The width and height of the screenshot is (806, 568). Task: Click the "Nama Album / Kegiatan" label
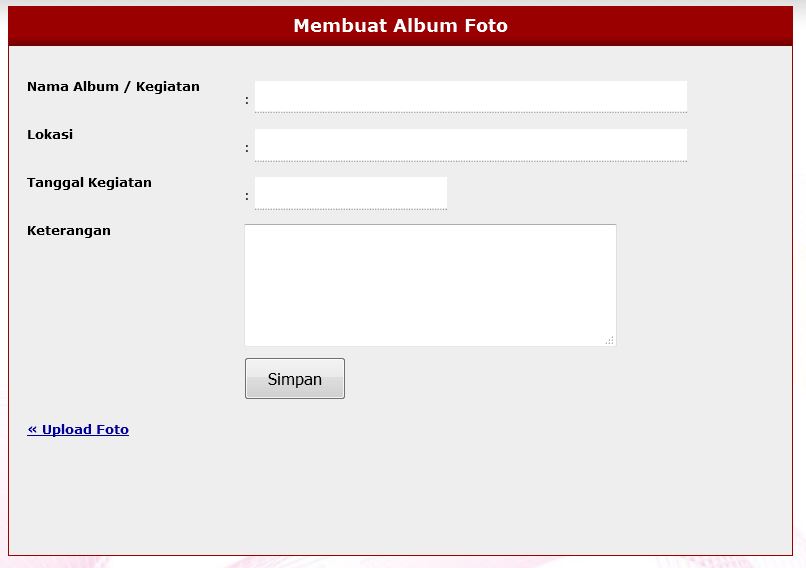(x=113, y=87)
